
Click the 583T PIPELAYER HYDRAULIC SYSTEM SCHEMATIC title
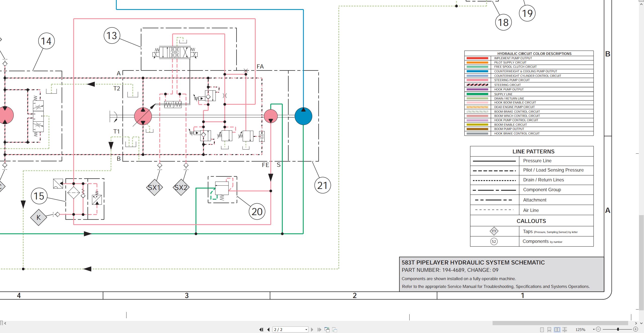coord(473,262)
